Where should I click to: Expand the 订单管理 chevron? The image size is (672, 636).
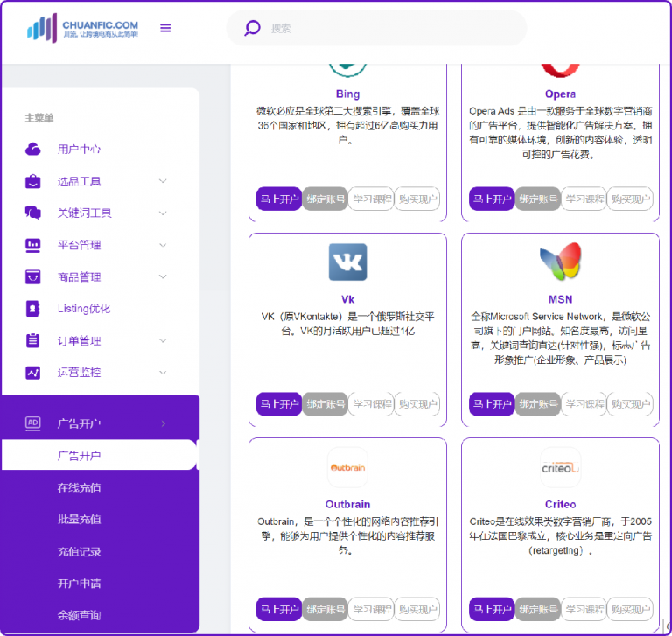point(163,340)
